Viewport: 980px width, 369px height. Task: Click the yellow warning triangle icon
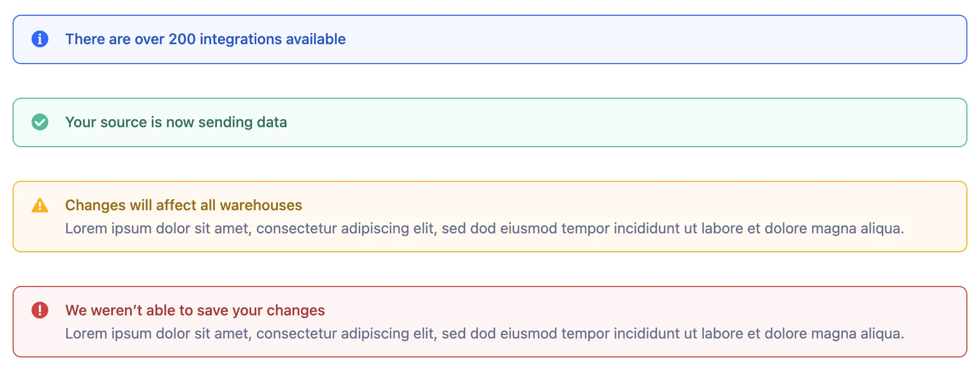[x=40, y=206]
